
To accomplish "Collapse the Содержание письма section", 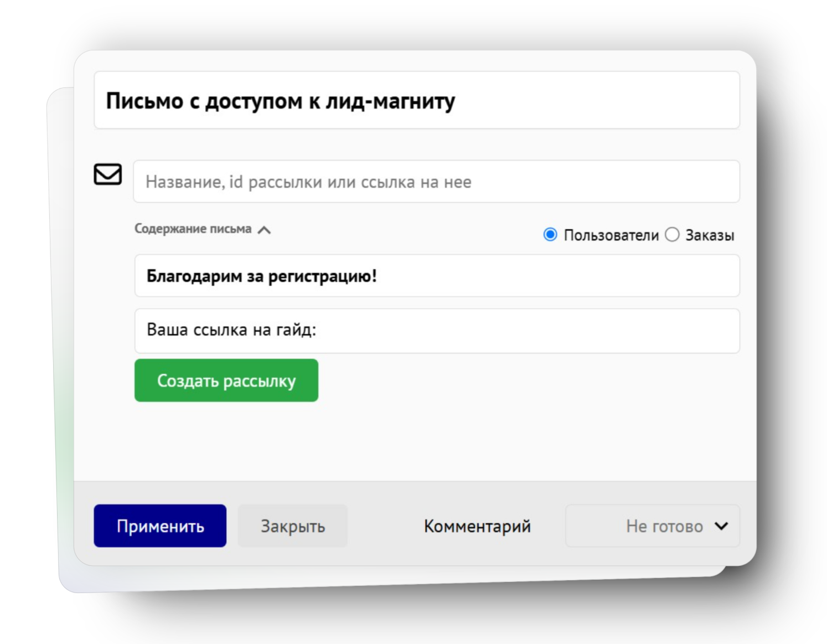I will click(x=193, y=229).
